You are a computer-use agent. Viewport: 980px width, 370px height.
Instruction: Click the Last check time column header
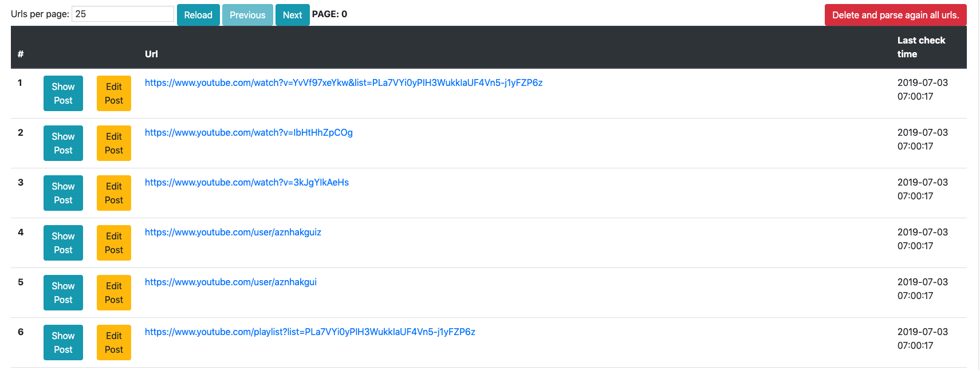[921, 47]
